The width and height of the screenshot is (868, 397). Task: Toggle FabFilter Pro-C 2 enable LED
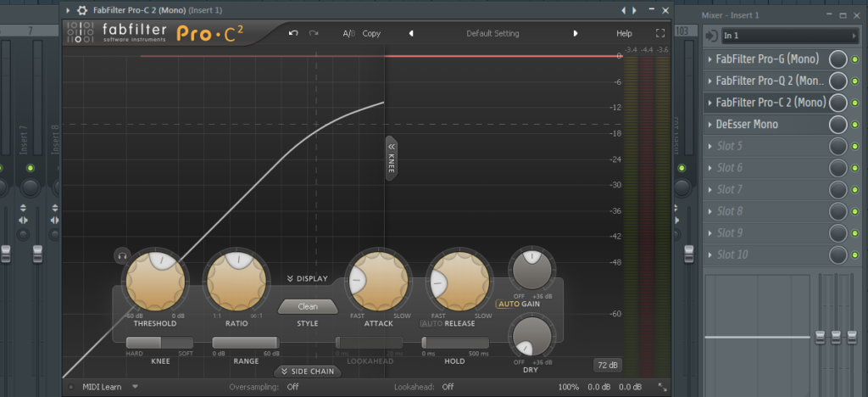coord(855,103)
